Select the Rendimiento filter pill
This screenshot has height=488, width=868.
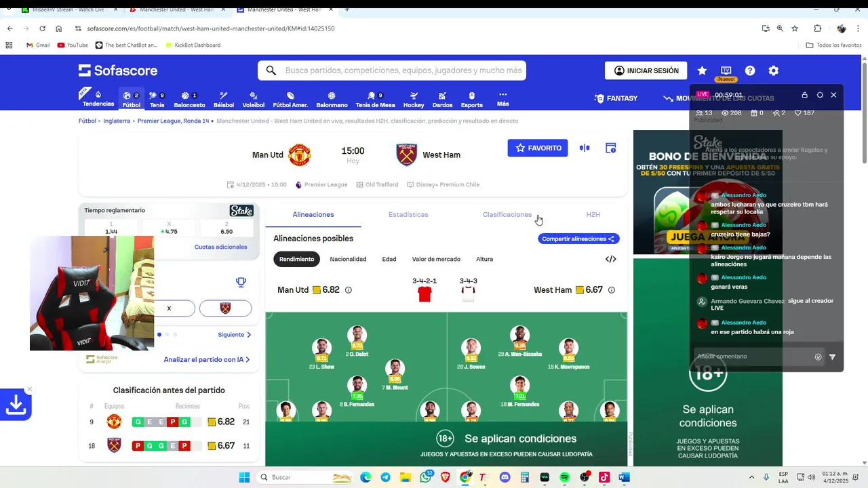(297, 259)
